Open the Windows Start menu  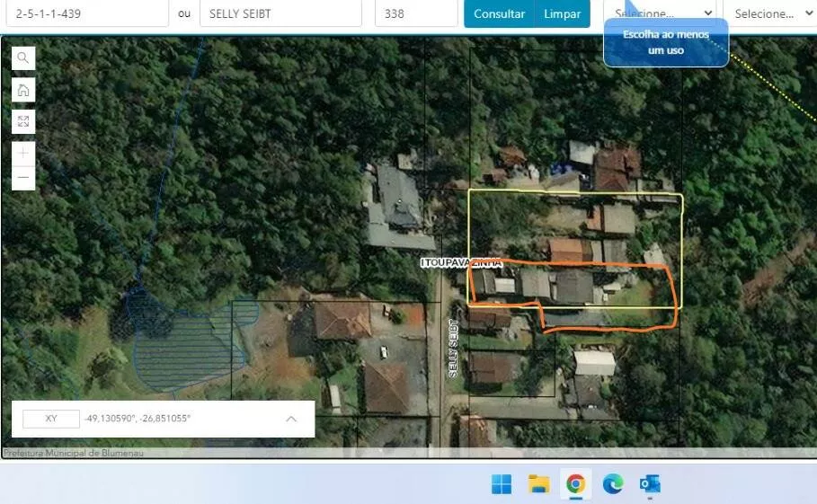click(x=502, y=483)
